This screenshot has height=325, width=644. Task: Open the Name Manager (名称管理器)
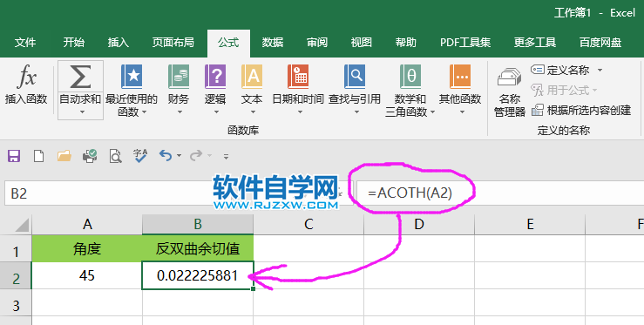click(x=510, y=92)
